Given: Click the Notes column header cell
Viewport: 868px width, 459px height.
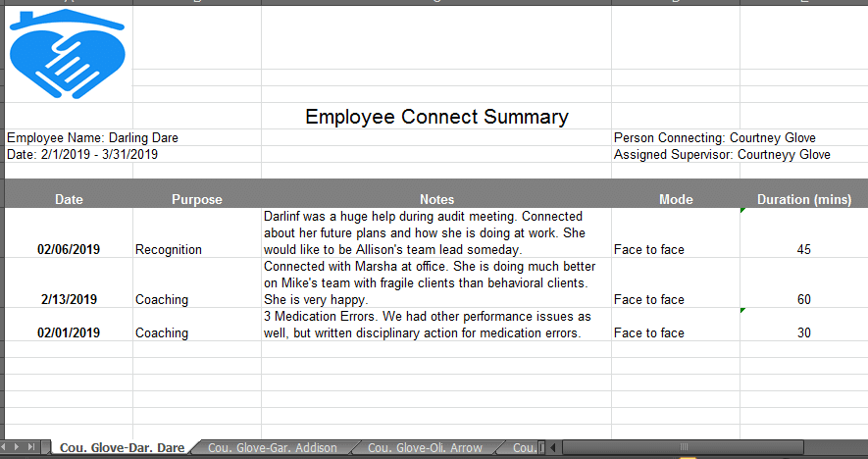Looking at the screenshot, I should 436,199.
